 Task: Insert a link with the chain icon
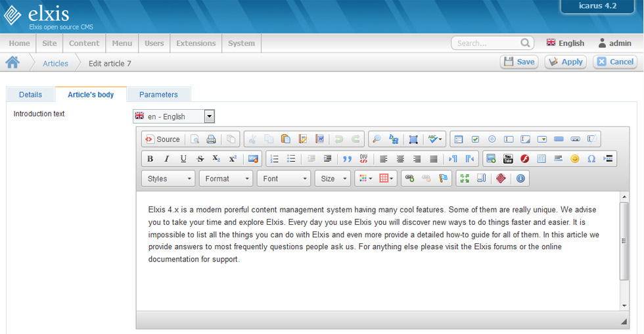click(409, 178)
